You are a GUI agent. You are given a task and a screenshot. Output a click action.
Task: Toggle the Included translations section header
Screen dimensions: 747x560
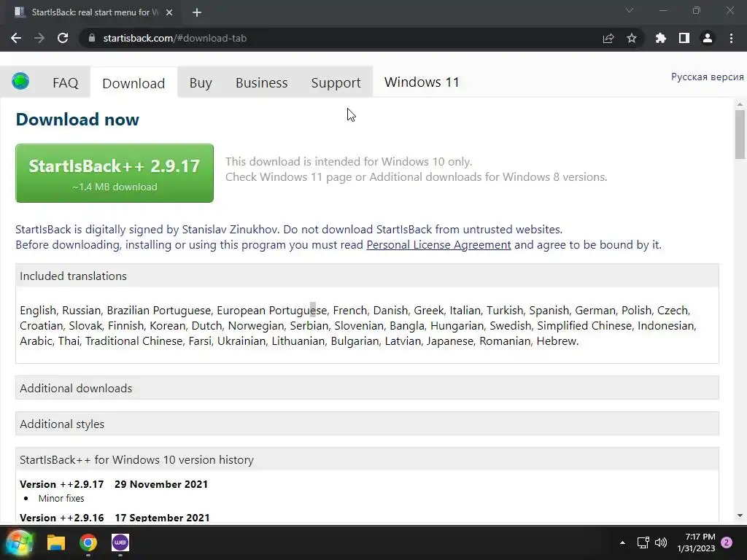pos(367,276)
